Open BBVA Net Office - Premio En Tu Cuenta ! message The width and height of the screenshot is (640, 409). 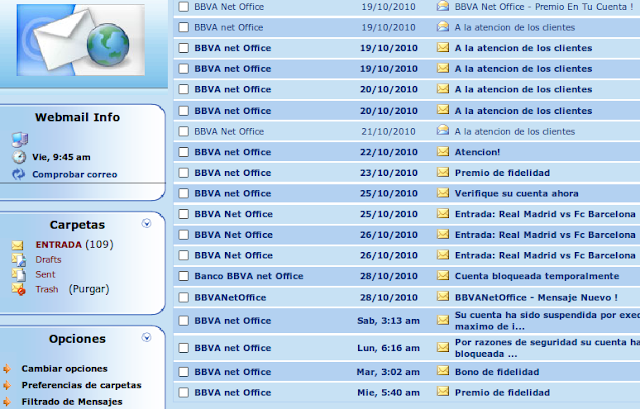pyautogui.click(x=544, y=7)
